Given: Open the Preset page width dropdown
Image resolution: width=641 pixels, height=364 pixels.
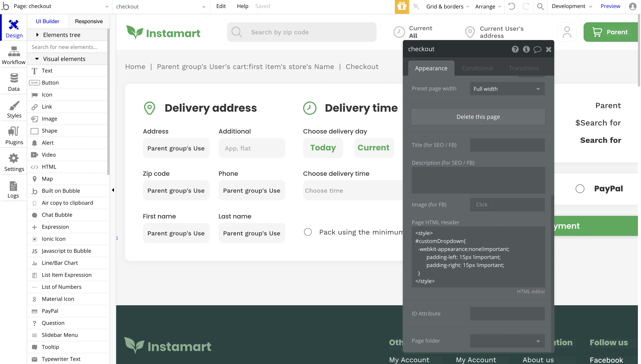Looking at the screenshot, I should point(507,89).
